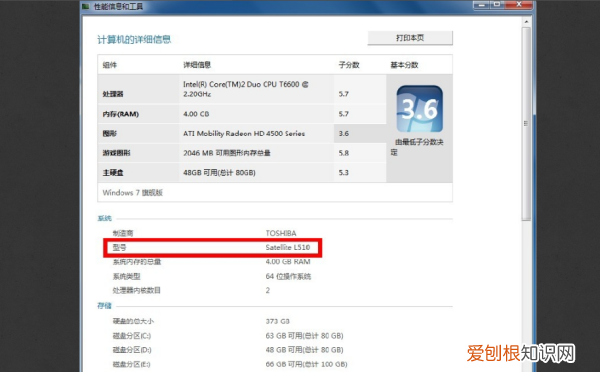Click the 子分数 column header

(349, 65)
